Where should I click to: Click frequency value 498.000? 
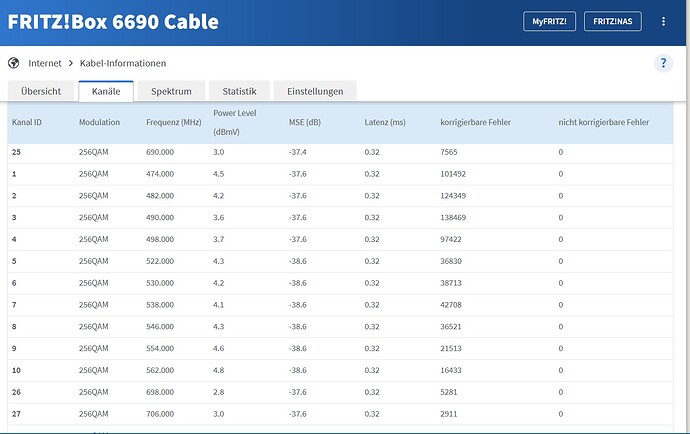pyautogui.click(x=160, y=239)
